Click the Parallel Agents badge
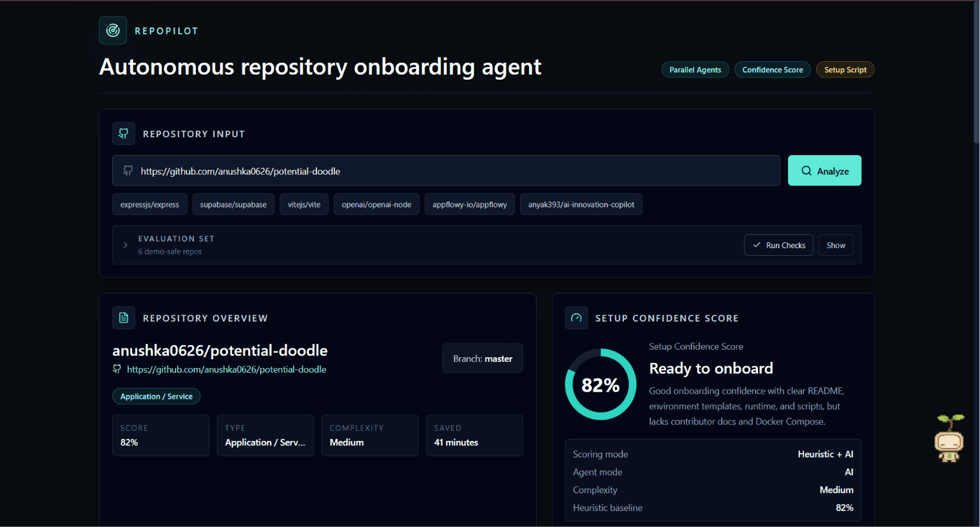 (x=695, y=70)
